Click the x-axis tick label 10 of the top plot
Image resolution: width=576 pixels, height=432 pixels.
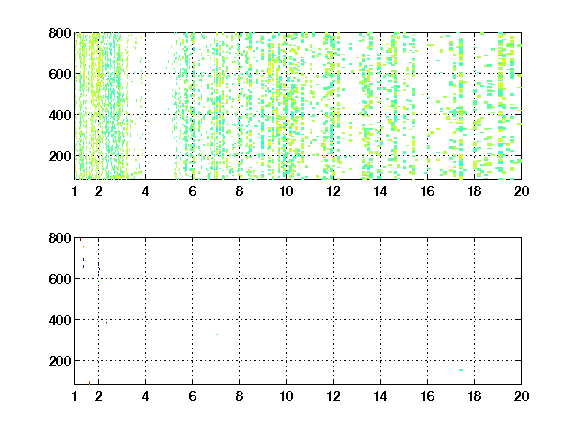(286, 191)
